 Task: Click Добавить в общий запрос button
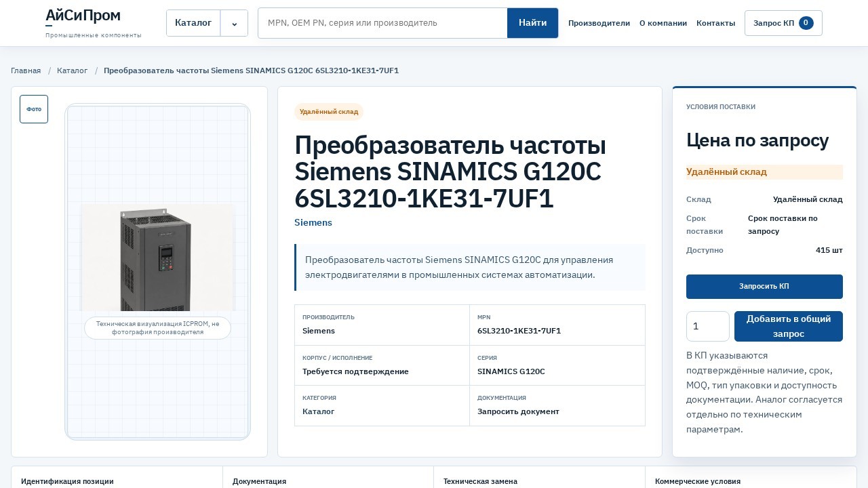pos(789,326)
